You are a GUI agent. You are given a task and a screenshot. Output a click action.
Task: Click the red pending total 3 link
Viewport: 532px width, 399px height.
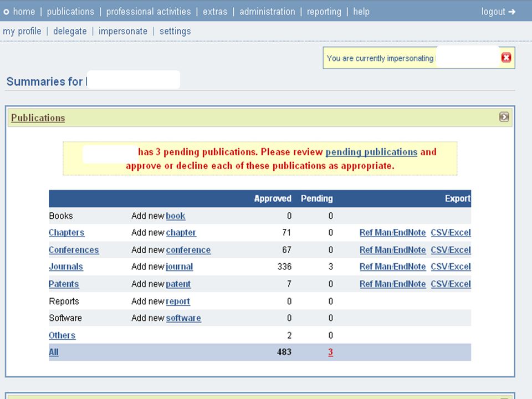coord(330,352)
